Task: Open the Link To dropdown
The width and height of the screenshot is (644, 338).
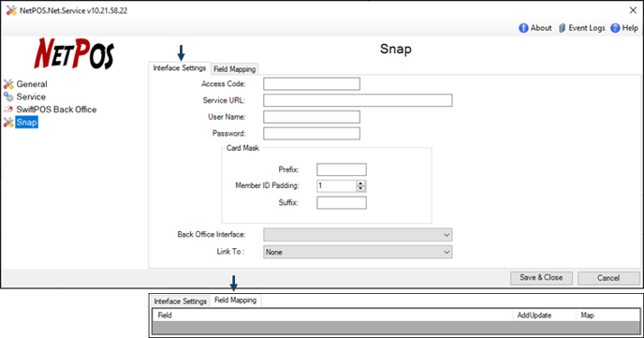Action: 358,252
